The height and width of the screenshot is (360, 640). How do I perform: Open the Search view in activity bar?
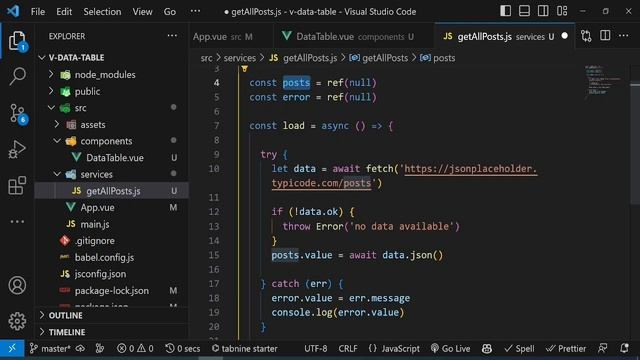click(17, 76)
